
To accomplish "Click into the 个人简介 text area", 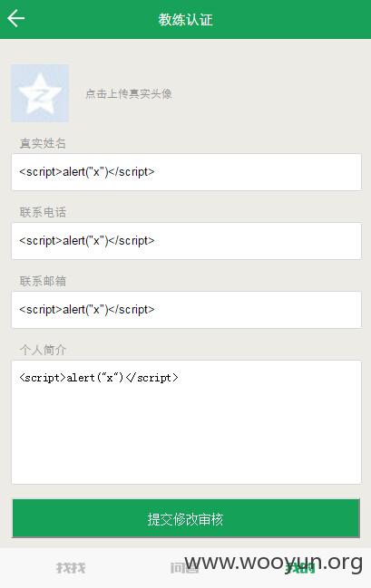I will [186, 422].
